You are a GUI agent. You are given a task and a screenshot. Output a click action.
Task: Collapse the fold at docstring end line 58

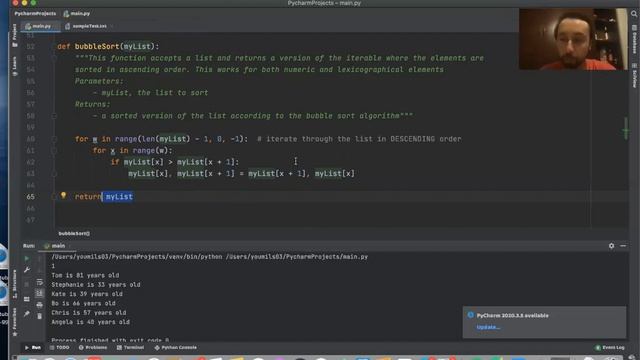pos(54,116)
